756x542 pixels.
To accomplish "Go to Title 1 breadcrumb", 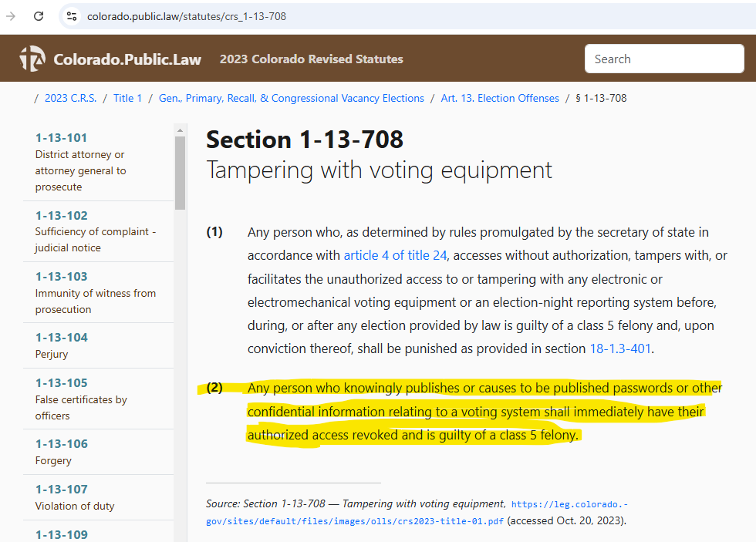I will 128,98.
